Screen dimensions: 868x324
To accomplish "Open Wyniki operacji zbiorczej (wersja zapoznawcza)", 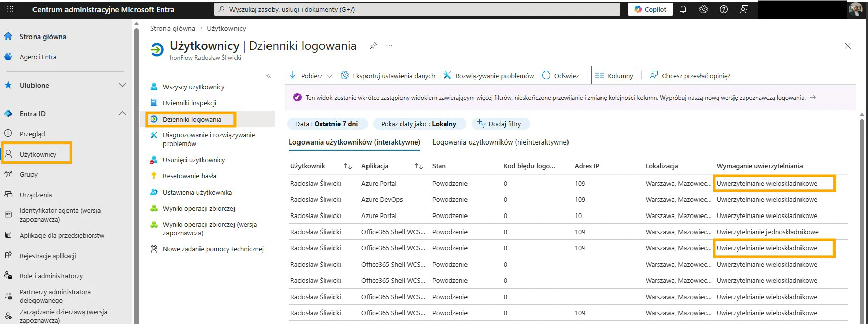I will [x=210, y=229].
